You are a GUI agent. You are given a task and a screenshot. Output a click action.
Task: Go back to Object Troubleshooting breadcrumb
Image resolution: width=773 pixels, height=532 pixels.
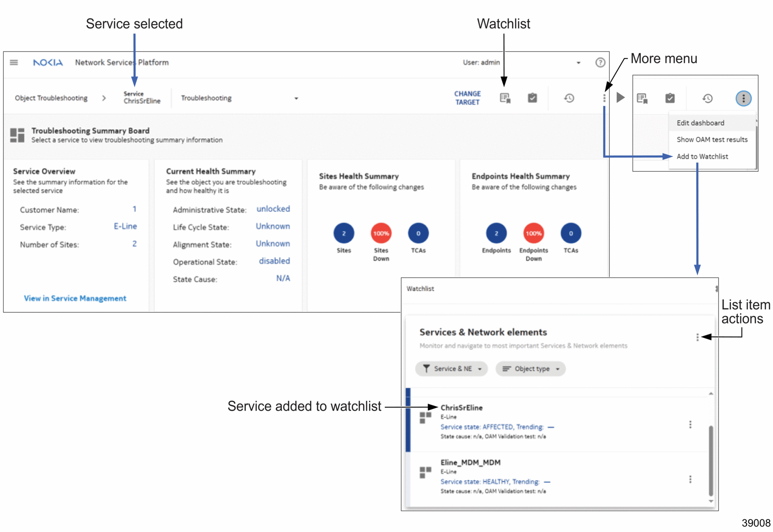(x=51, y=98)
